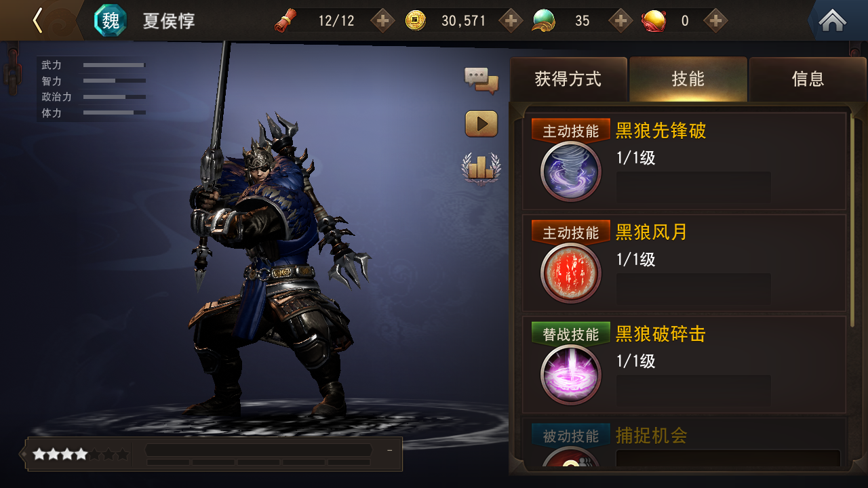The height and width of the screenshot is (488, 868).
Task: Go back using the left arrow
Action: pyautogui.click(x=37, y=20)
